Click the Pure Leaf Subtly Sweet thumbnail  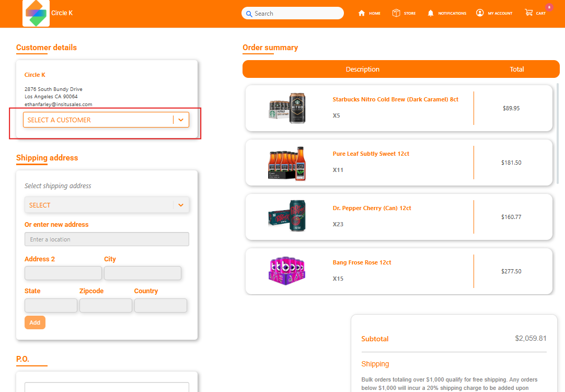pos(287,163)
